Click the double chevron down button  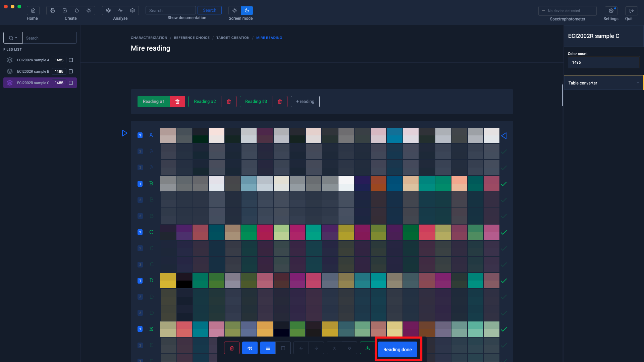click(350, 348)
